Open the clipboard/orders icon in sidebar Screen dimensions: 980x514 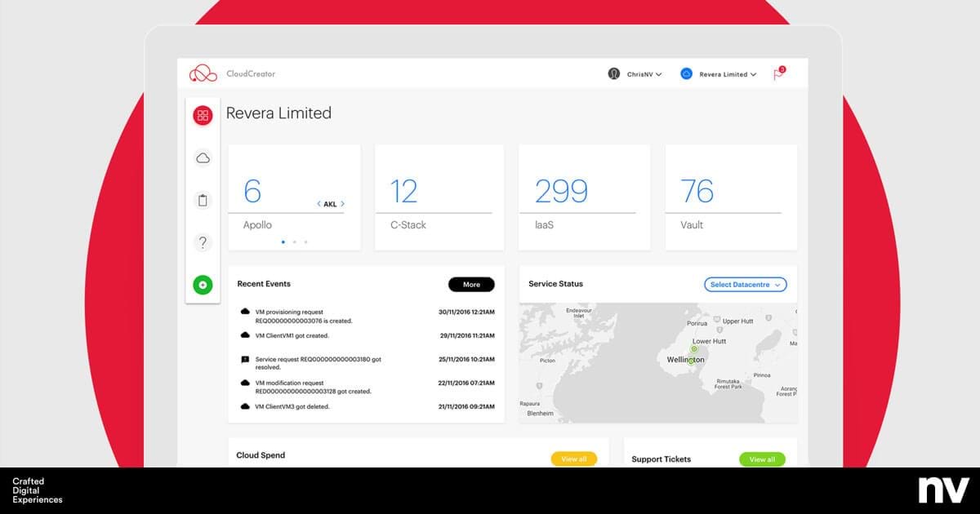203,200
